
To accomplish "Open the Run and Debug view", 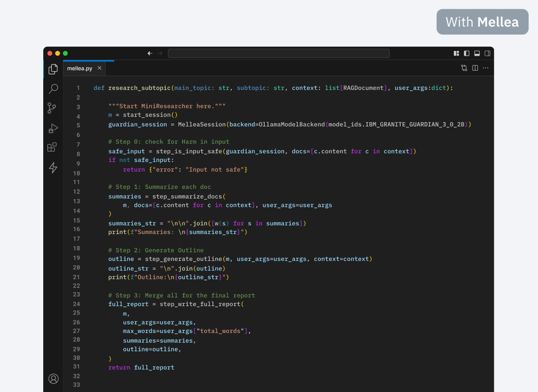I will 53,128.
